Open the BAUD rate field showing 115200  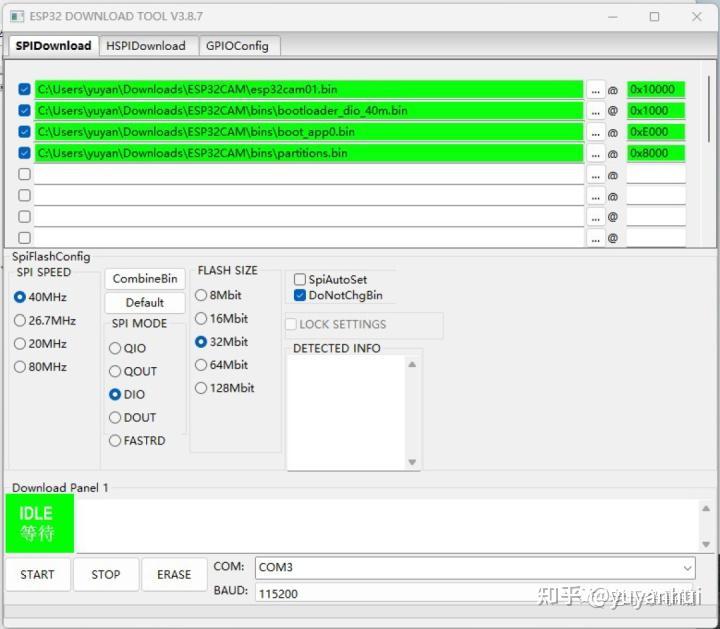click(475, 593)
